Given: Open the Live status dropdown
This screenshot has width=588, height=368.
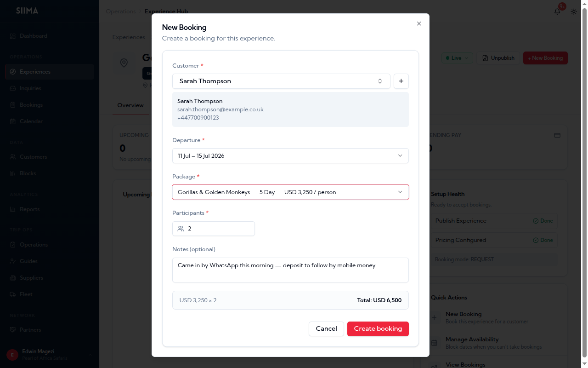Looking at the screenshot, I should pos(458,58).
